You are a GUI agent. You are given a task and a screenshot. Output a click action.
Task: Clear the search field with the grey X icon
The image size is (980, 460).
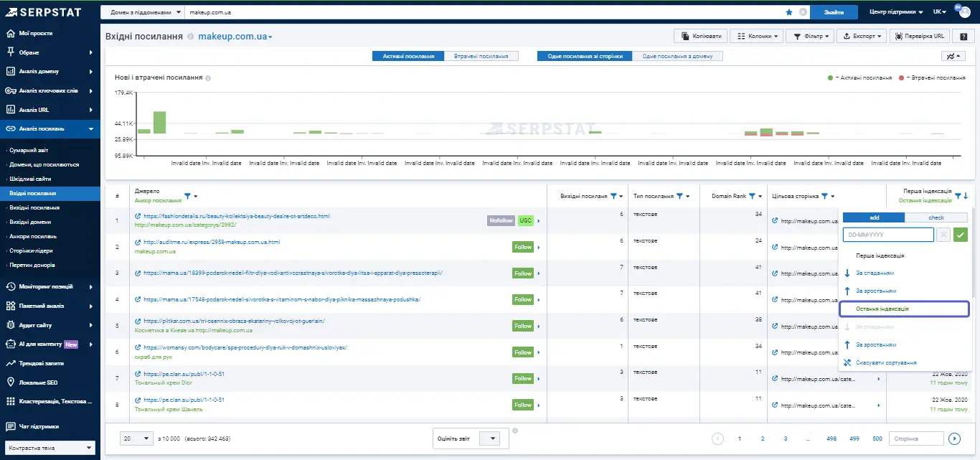point(803,12)
